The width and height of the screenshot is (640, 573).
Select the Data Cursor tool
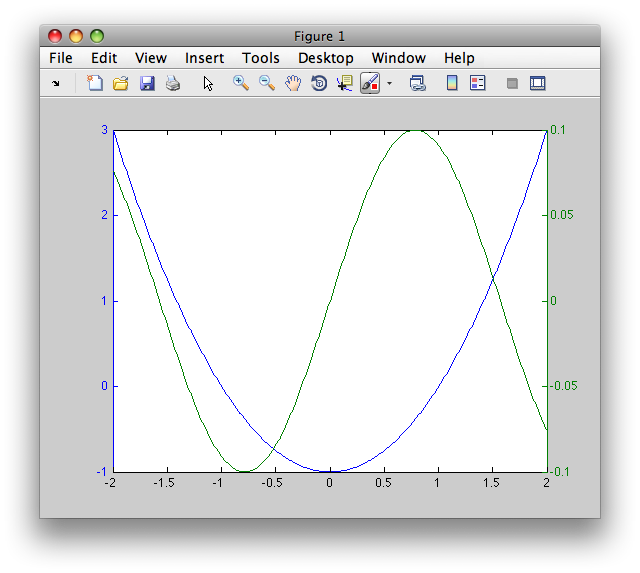coord(345,83)
